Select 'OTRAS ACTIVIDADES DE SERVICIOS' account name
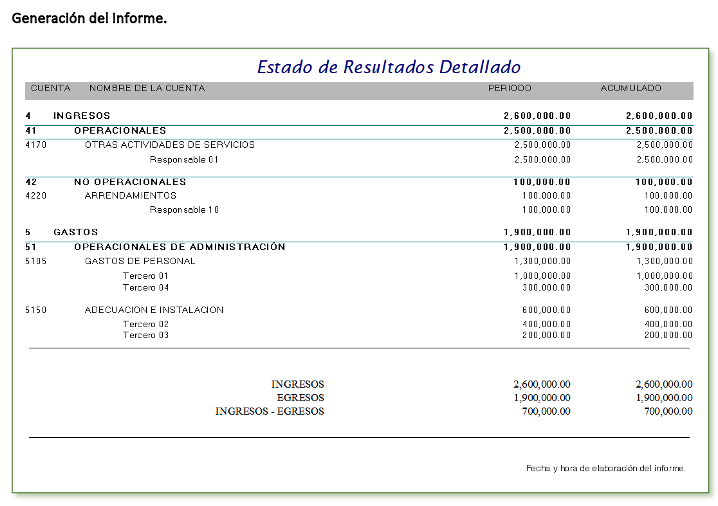Viewport: 718px width, 506px height. click(169, 145)
